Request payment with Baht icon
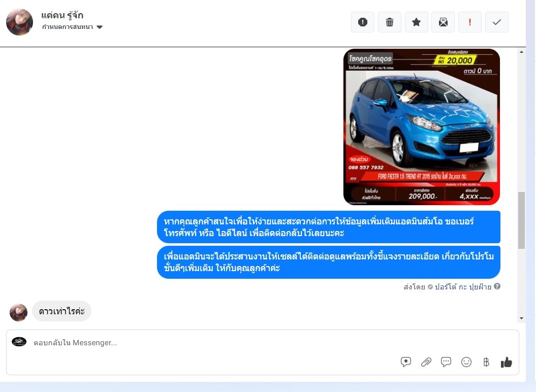536x392 pixels. pos(486,362)
